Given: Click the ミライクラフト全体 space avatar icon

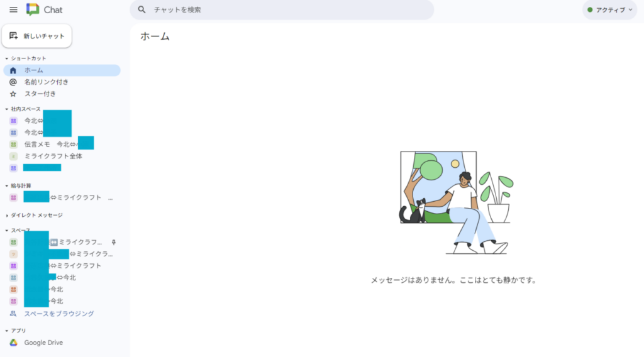Looking at the screenshot, I should point(13,156).
